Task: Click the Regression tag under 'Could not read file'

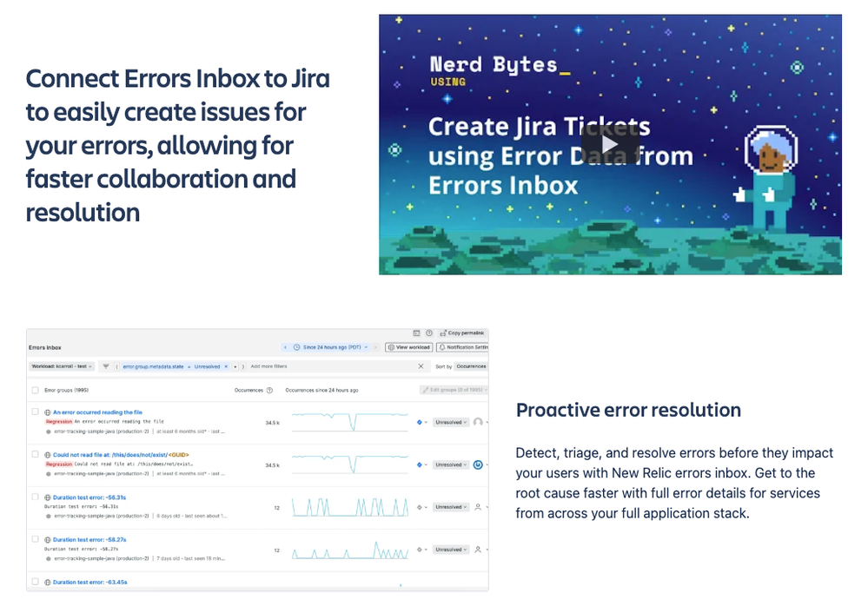Action: (59, 464)
